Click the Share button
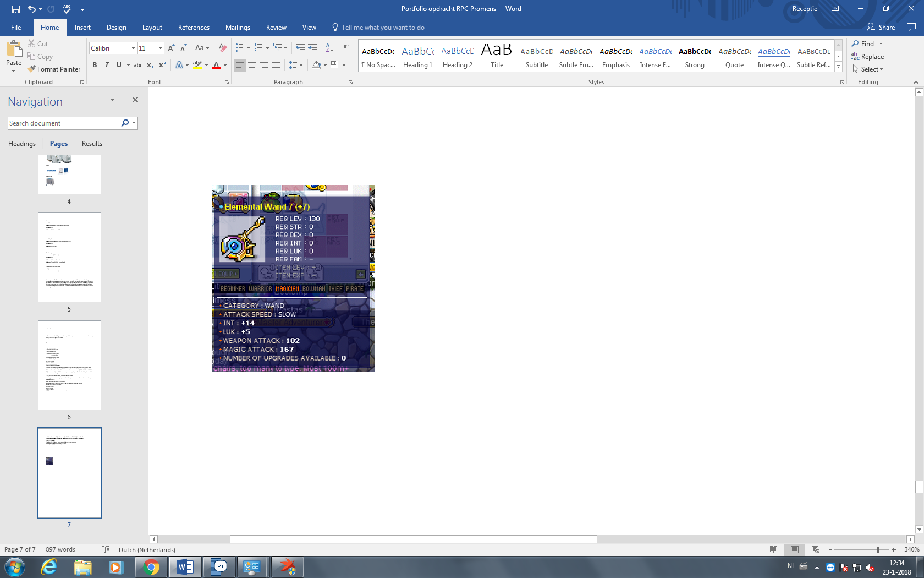 [x=881, y=28]
